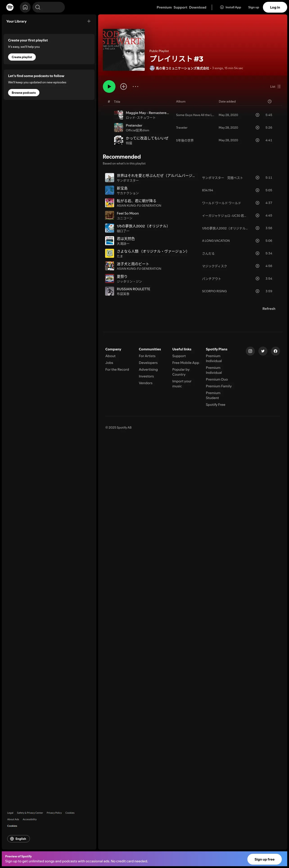289x868 pixels.
Task: Add かってに改造してもいいぜ track via plus
Action: 257,140
